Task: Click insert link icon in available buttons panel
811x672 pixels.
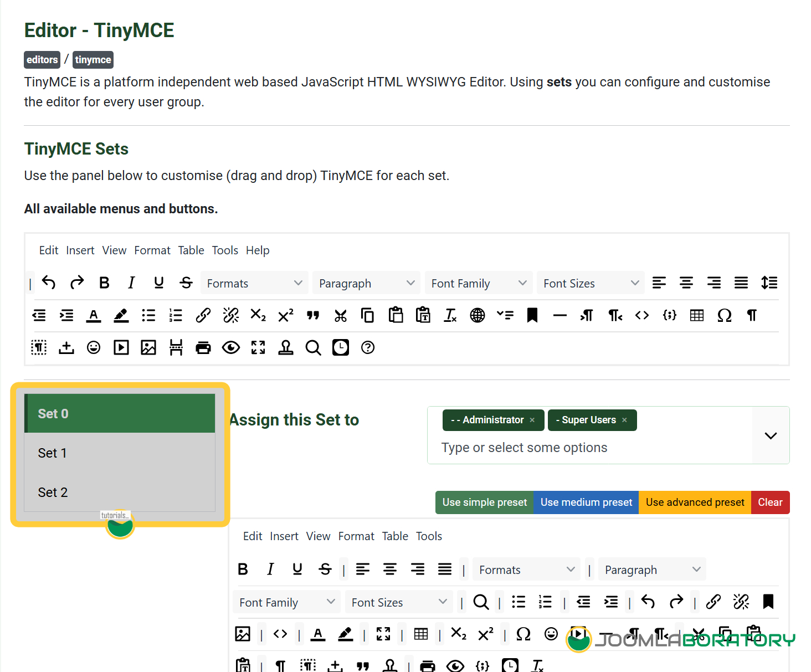Action: tap(203, 315)
